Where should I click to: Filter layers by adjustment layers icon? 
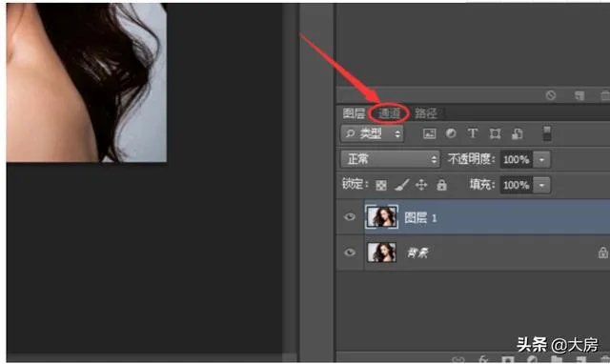pos(451,133)
